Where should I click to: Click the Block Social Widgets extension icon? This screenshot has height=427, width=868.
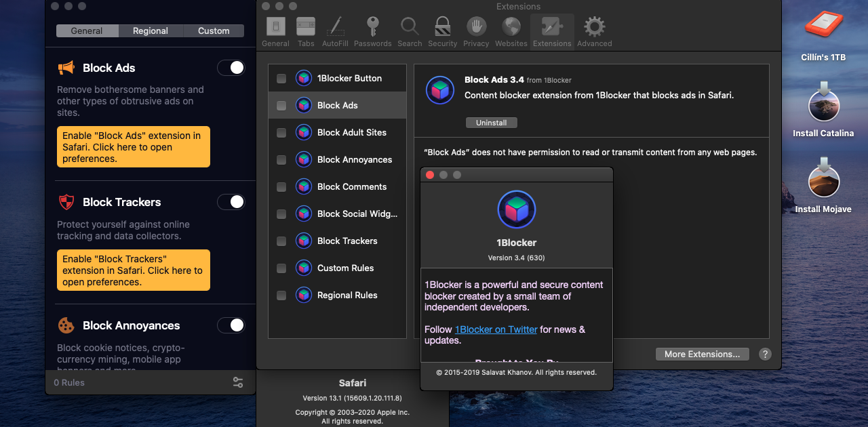click(x=304, y=213)
